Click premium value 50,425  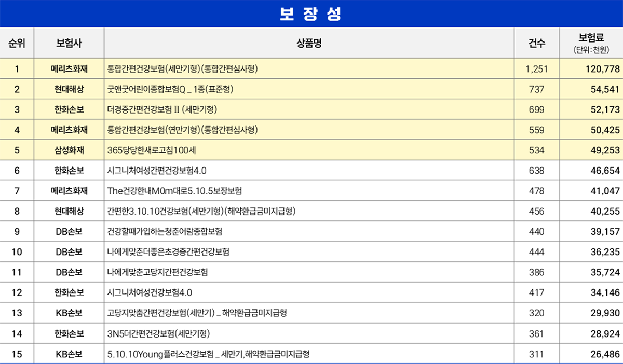click(605, 130)
